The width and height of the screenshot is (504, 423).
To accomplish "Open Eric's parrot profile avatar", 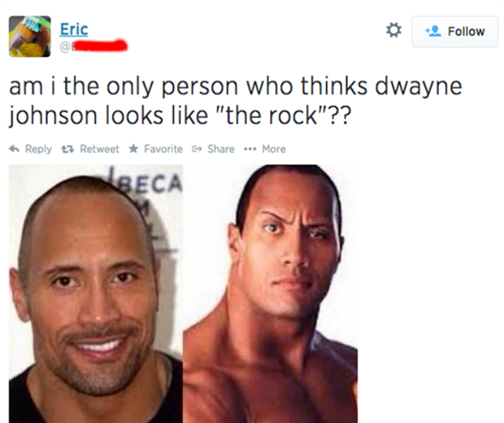I will tap(29, 37).
